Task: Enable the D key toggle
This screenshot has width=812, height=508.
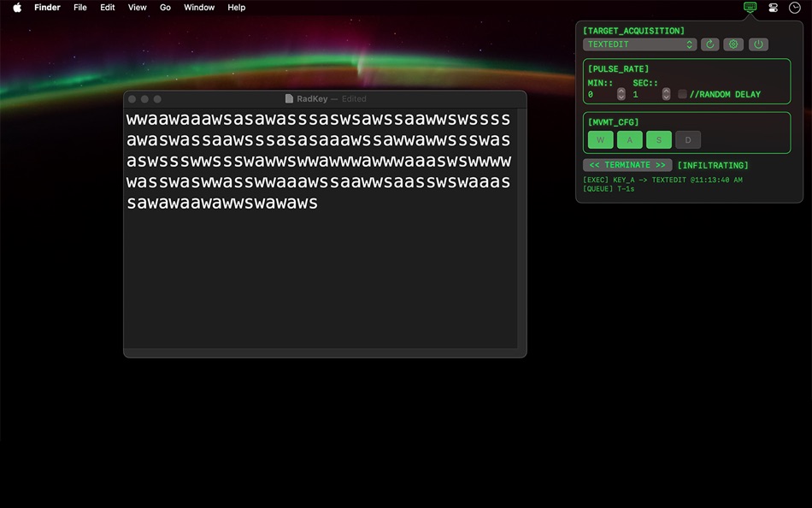Action: point(688,139)
